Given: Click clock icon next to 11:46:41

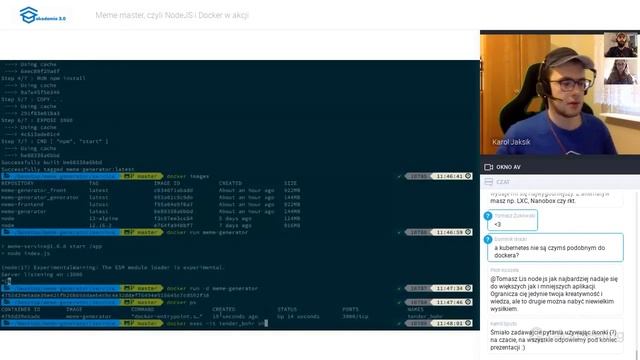Looking at the screenshot, I should pos(468,176).
